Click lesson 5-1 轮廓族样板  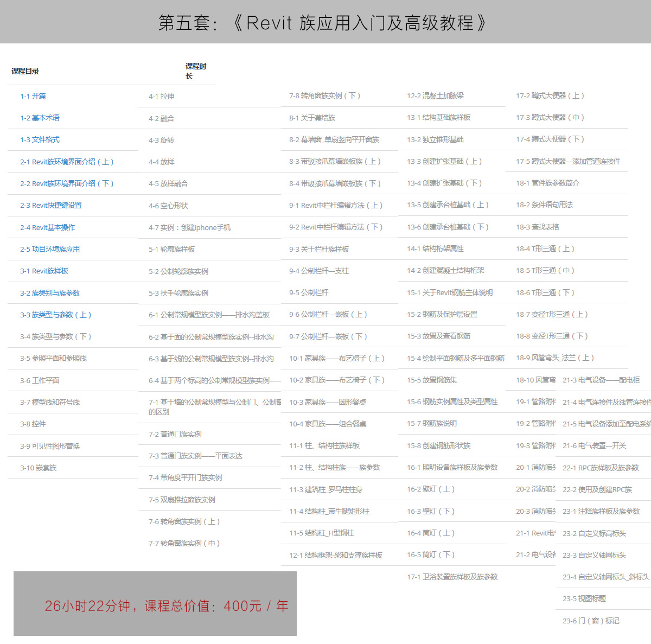[x=171, y=249]
